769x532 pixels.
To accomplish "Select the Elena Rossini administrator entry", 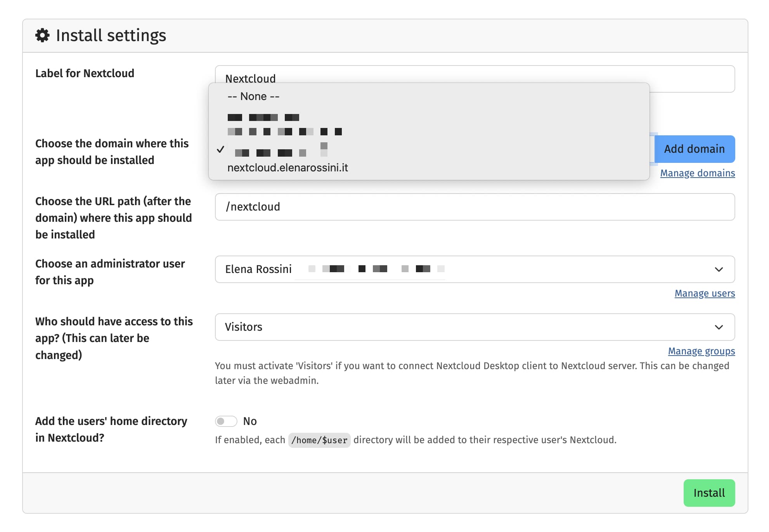I will 258,269.
